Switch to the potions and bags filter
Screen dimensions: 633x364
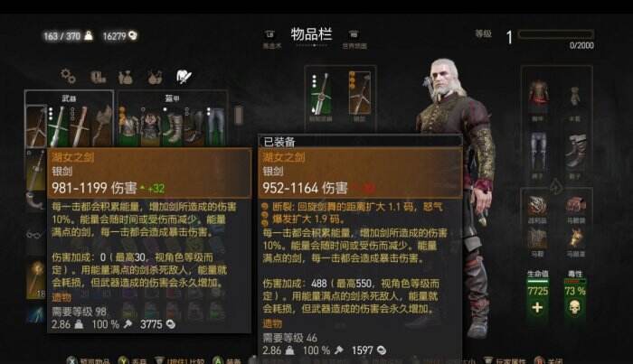coord(126,77)
